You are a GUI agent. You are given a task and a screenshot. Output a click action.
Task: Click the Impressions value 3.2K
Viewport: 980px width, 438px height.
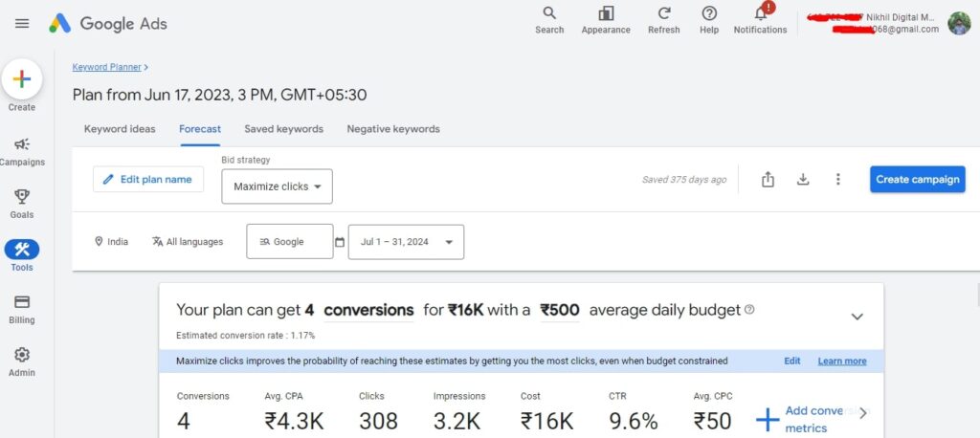(457, 421)
